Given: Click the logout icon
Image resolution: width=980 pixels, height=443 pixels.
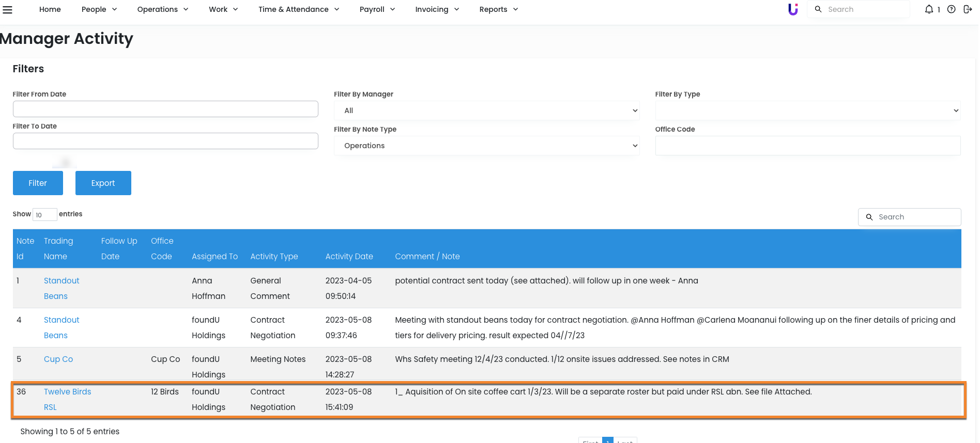Looking at the screenshot, I should pyautogui.click(x=968, y=9).
